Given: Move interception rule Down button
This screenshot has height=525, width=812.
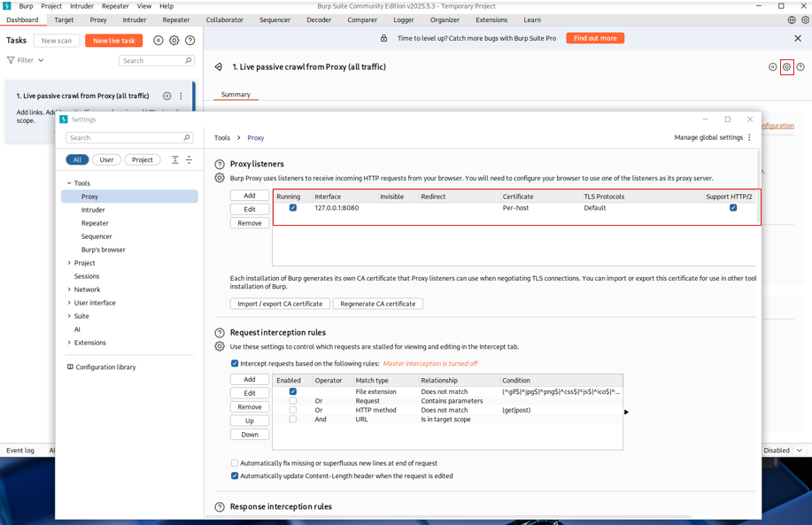Looking at the screenshot, I should 250,435.
